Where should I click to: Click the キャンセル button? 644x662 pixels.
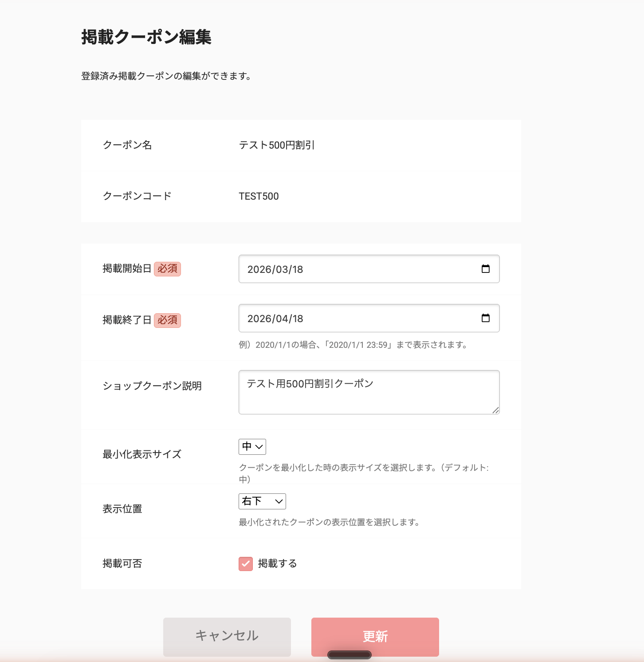click(x=227, y=636)
